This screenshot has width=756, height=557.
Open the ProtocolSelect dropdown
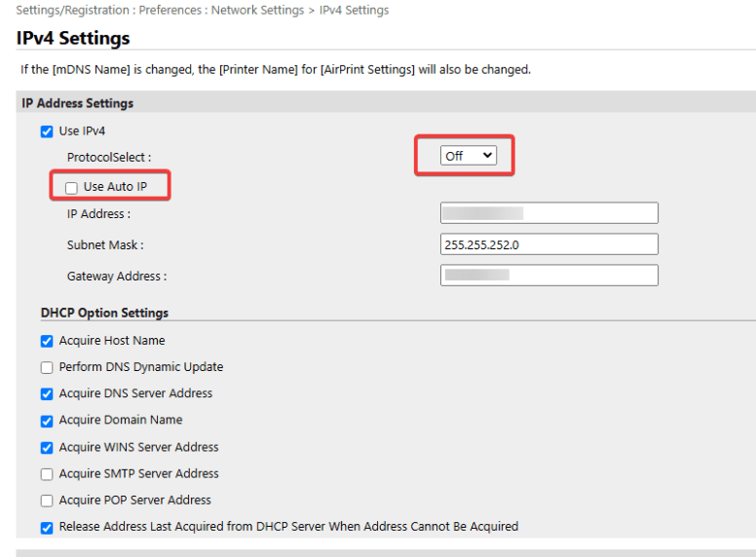[468, 156]
